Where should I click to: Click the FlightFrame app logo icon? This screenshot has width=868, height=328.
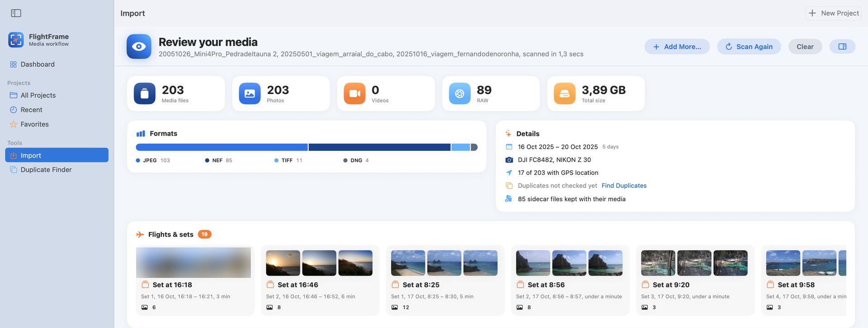(x=16, y=40)
